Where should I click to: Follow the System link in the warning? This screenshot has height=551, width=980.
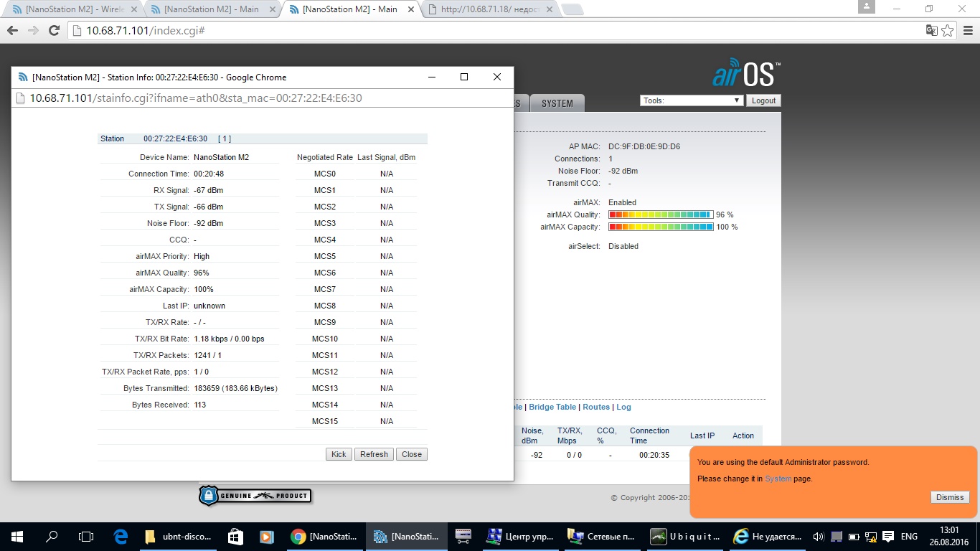(x=778, y=479)
